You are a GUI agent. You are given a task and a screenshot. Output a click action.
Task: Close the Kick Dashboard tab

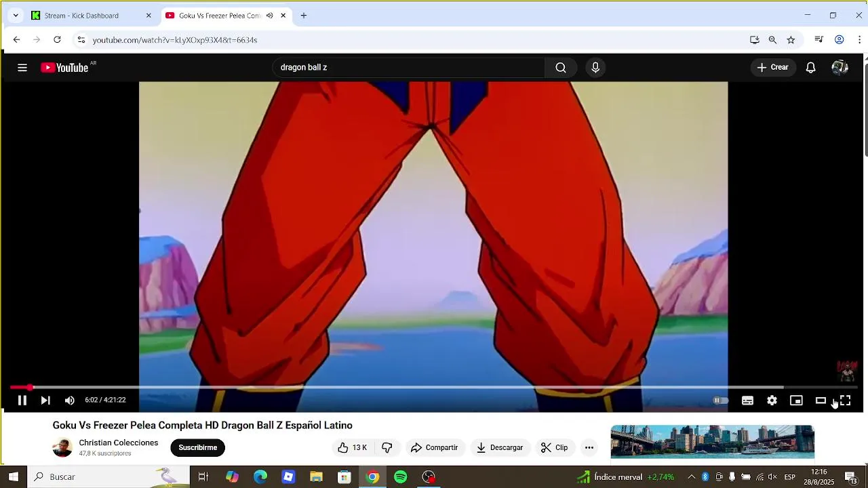(149, 16)
